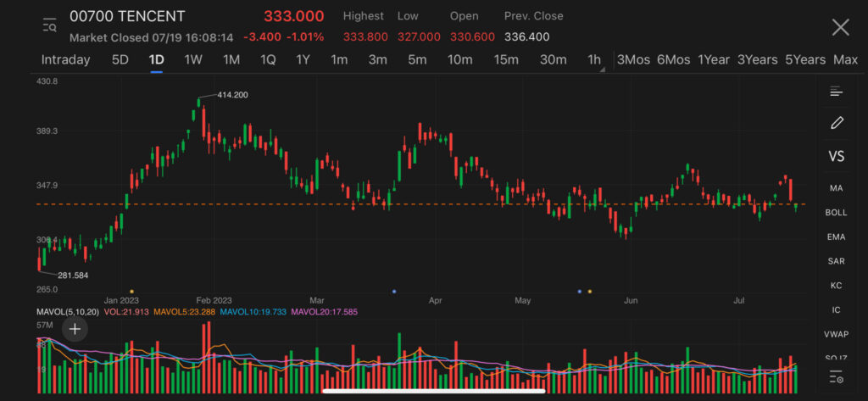Image resolution: width=868 pixels, height=401 pixels.
Task: Toggle the BOLL indicator
Action: tap(836, 213)
